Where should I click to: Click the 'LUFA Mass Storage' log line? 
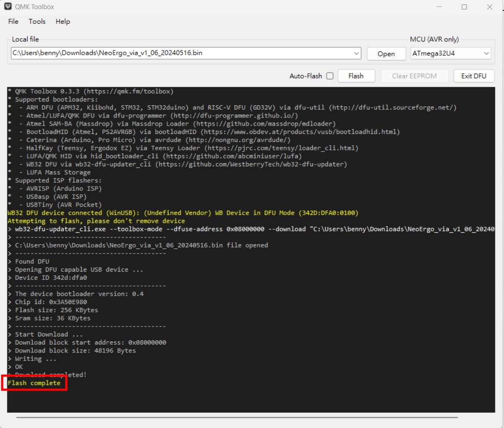49,172
